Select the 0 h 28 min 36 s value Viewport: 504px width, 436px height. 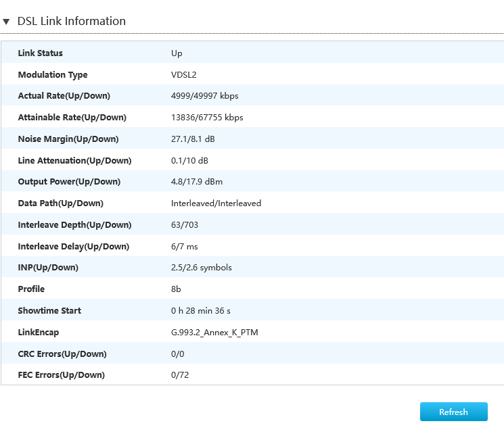[200, 310]
